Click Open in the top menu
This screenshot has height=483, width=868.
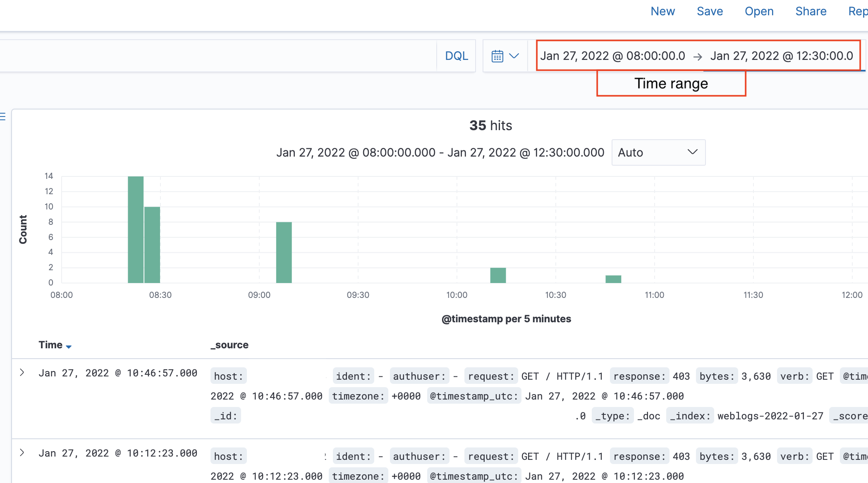click(x=759, y=11)
